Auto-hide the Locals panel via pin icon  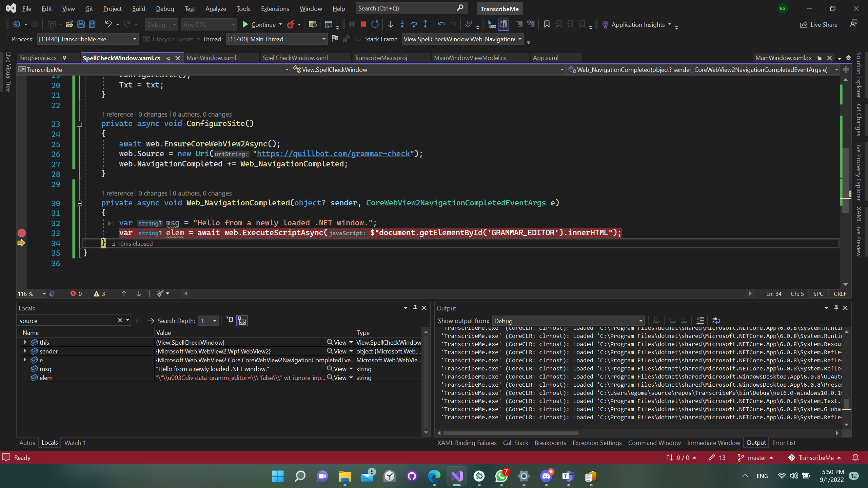[x=414, y=308]
